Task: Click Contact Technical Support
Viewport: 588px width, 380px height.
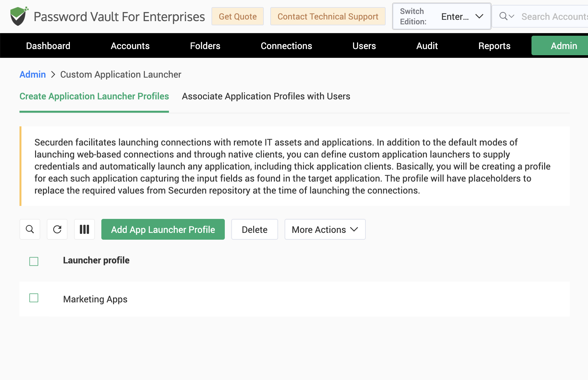Action: coord(328,16)
